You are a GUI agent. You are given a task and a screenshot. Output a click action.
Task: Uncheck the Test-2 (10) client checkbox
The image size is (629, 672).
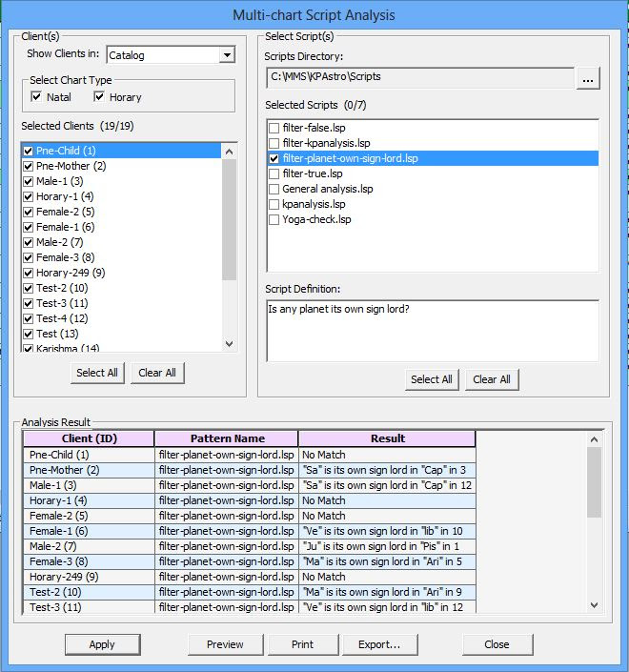tap(29, 288)
